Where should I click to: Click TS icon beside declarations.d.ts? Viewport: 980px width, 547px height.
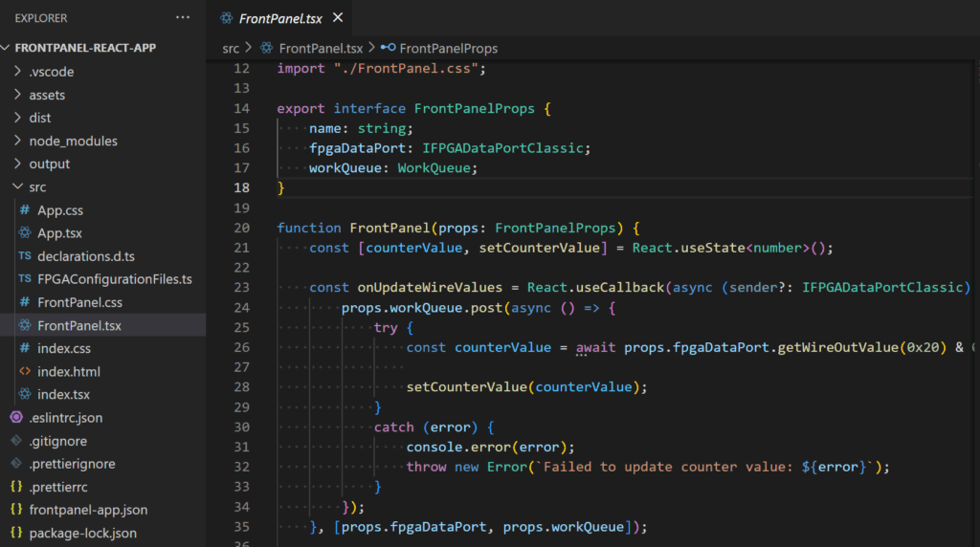pyautogui.click(x=24, y=256)
